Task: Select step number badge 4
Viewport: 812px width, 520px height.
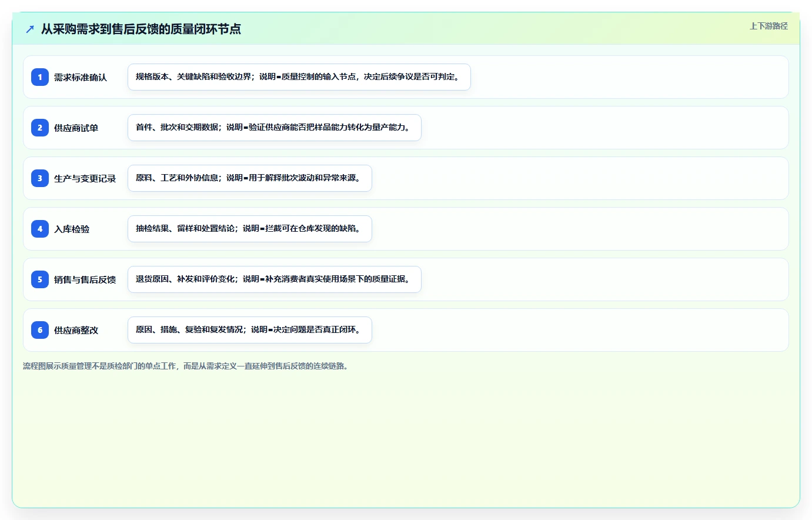Action: pos(40,229)
